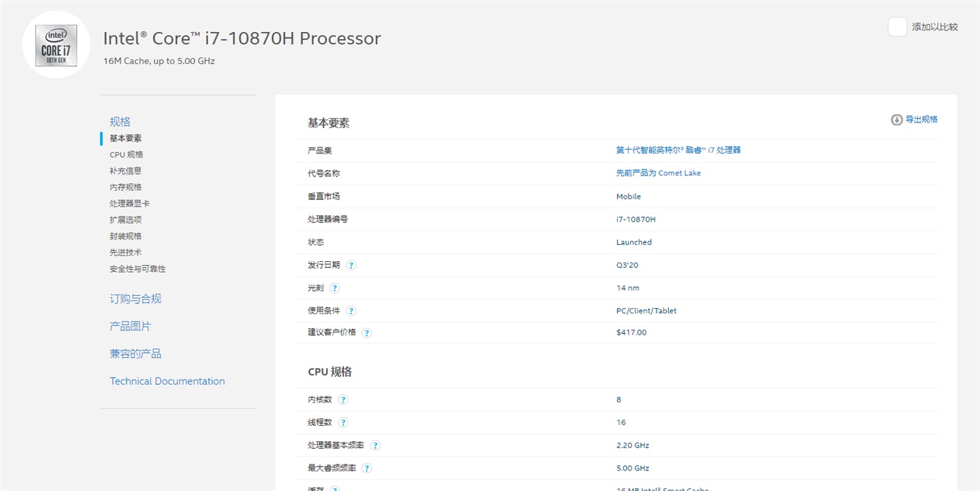Click the 内核数 value 8
980x491 pixels.
(x=619, y=400)
